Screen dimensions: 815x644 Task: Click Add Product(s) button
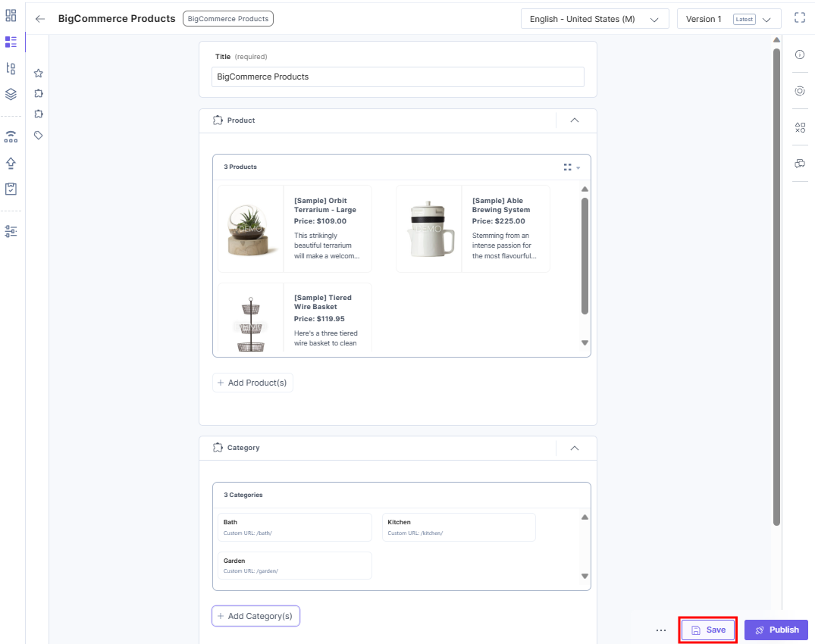pyautogui.click(x=252, y=383)
